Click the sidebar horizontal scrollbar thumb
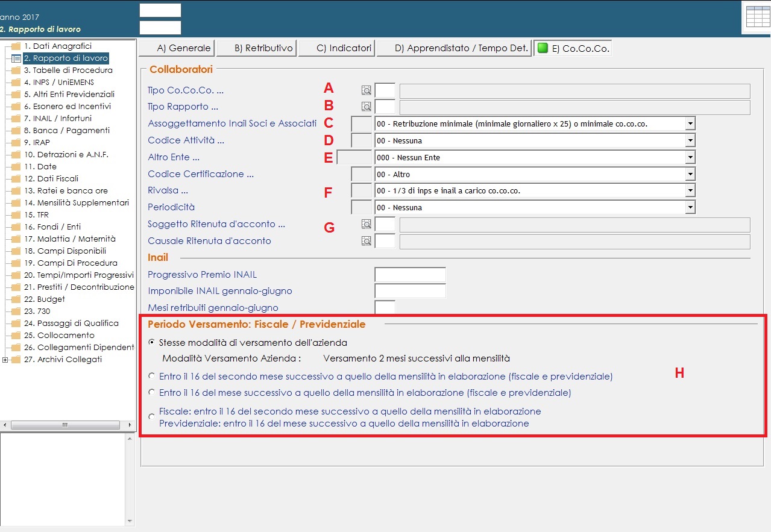771x532 pixels. (x=65, y=425)
